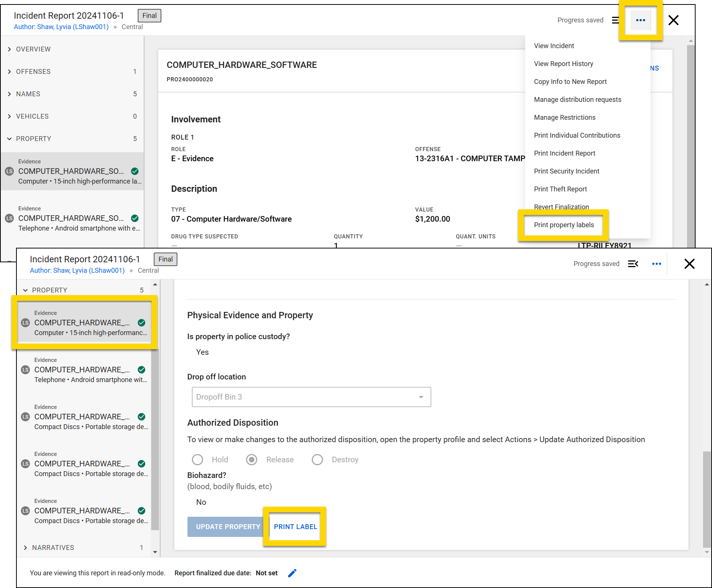The image size is (712, 588).
Task: Select Print property labels from the menu
Action: coord(564,225)
